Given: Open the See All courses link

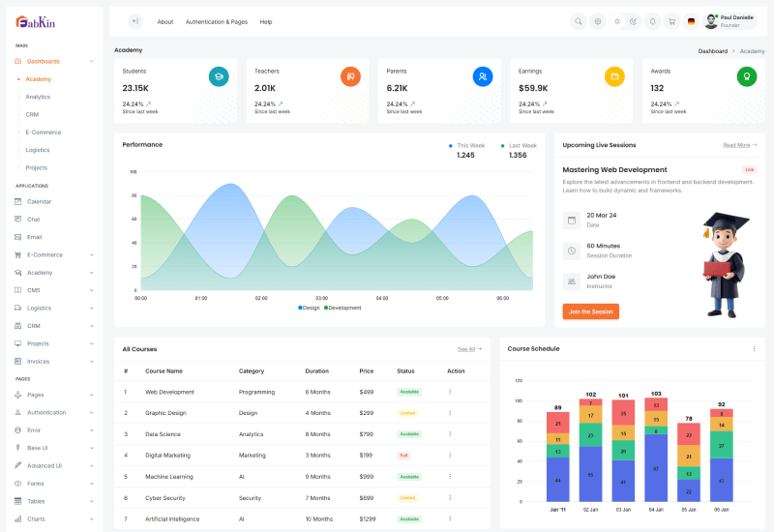Looking at the screenshot, I should pos(468,348).
